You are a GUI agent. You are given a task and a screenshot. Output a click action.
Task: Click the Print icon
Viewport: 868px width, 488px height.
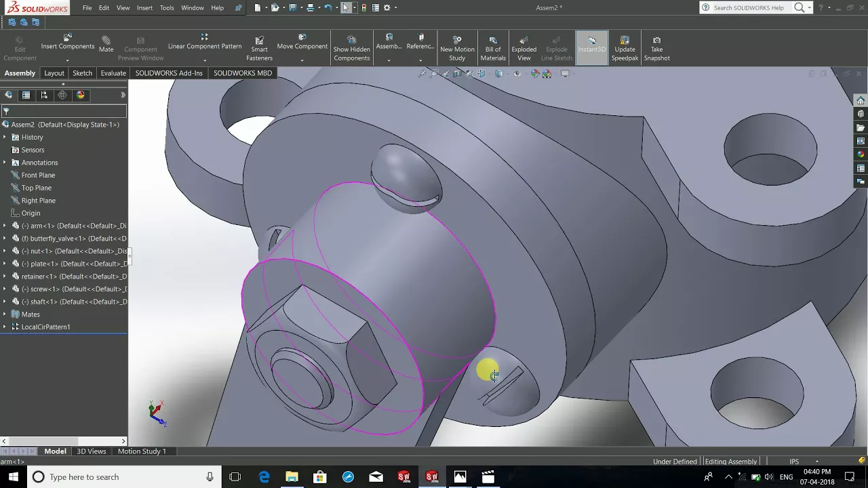310,7
